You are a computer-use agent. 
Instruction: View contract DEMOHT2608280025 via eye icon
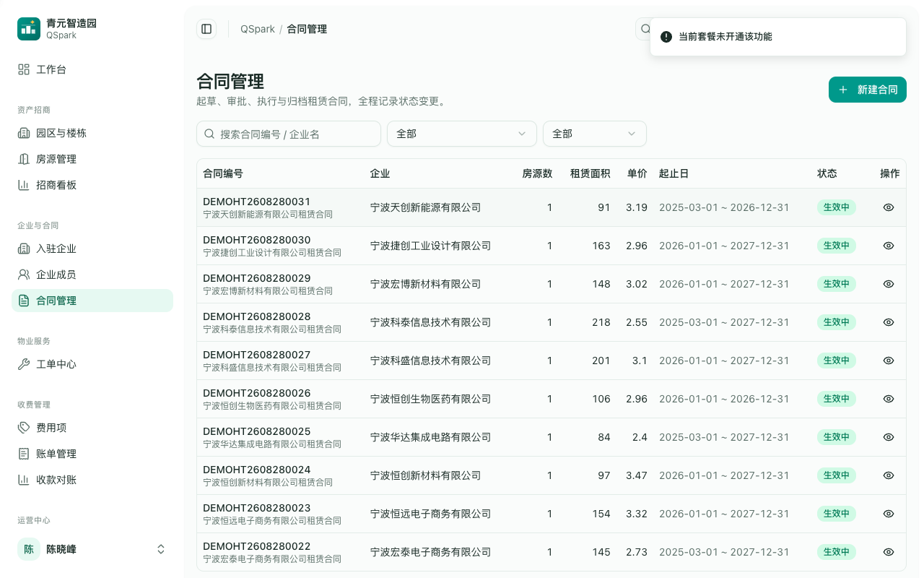[x=889, y=437]
